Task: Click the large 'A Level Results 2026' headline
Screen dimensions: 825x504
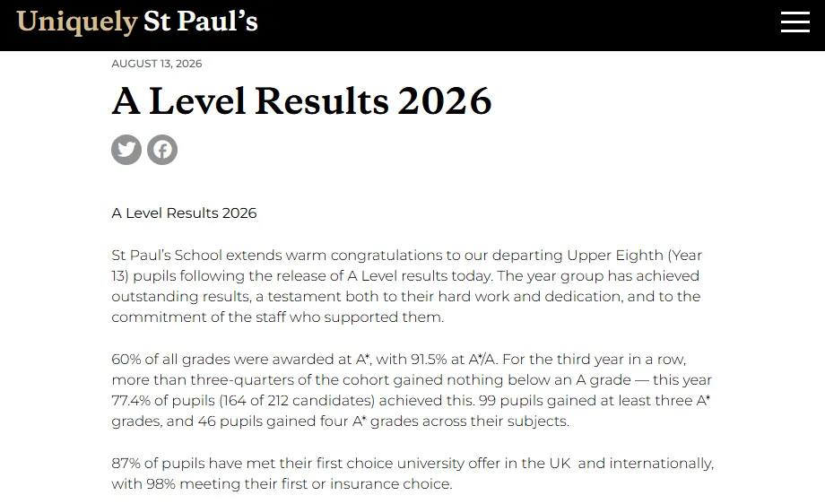Action: [302, 100]
